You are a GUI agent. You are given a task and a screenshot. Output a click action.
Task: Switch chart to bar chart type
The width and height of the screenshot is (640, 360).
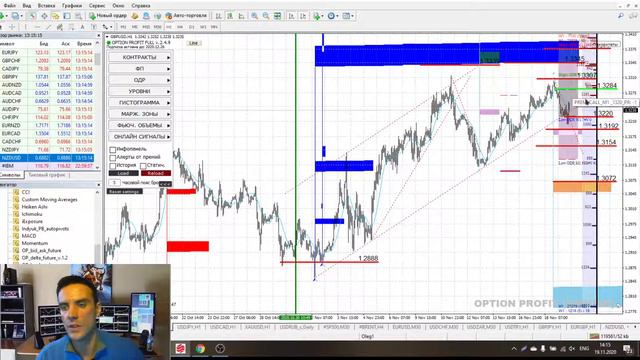(x=218, y=16)
